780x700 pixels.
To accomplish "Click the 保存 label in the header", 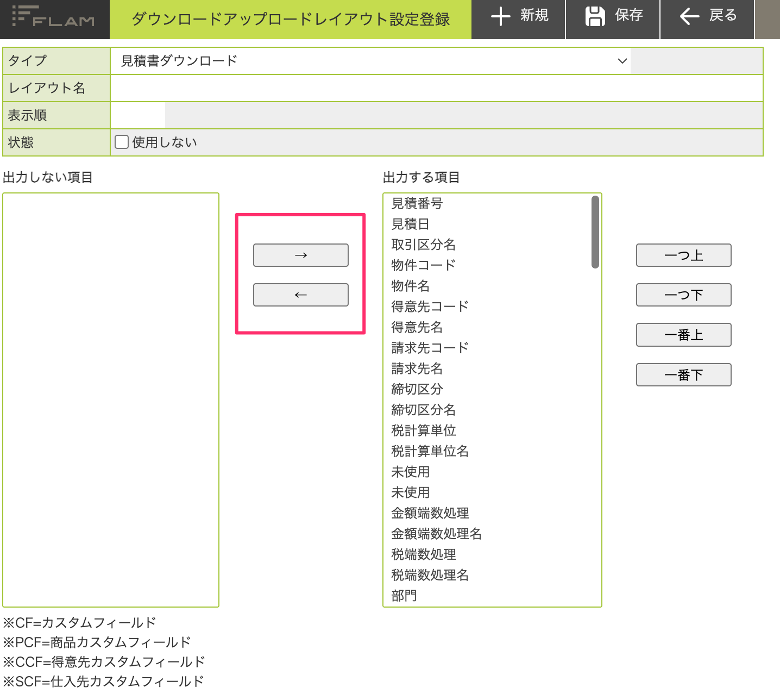I will coord(629,15).
